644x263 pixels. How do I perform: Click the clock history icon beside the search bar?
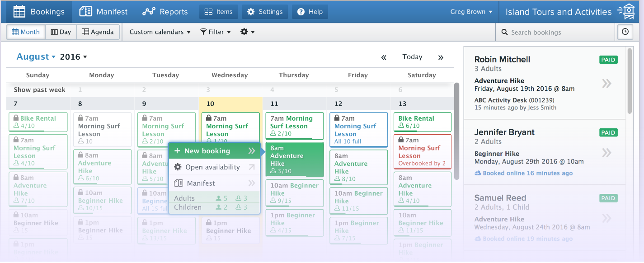point(625,32)
